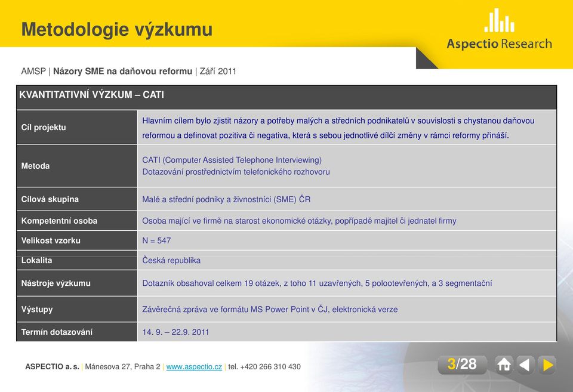Click the 'Metoda' row label
573x392 pixels.
[x=35, y=166]
